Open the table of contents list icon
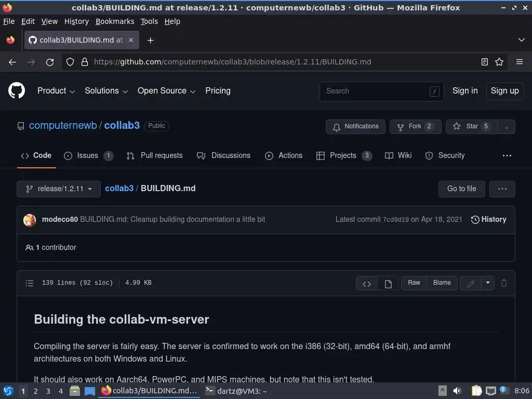The image size is (532, 399). (x=30, y=283)
